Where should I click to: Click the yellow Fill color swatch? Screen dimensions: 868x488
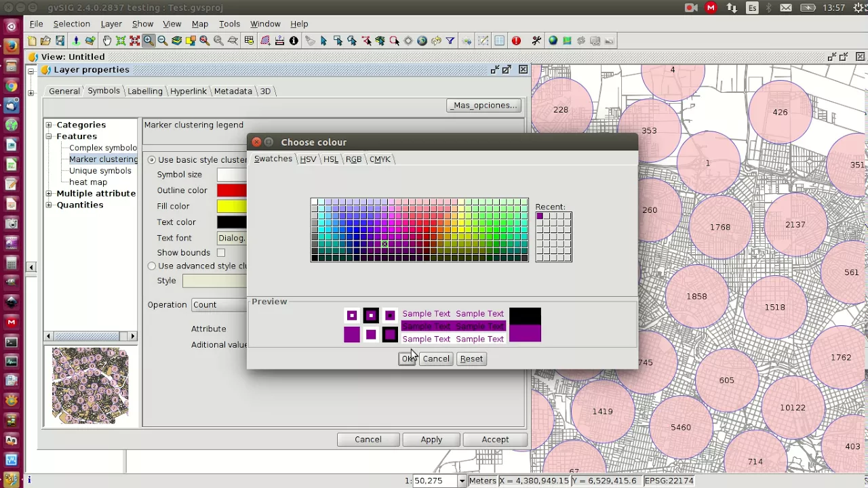tap(231, 206)
